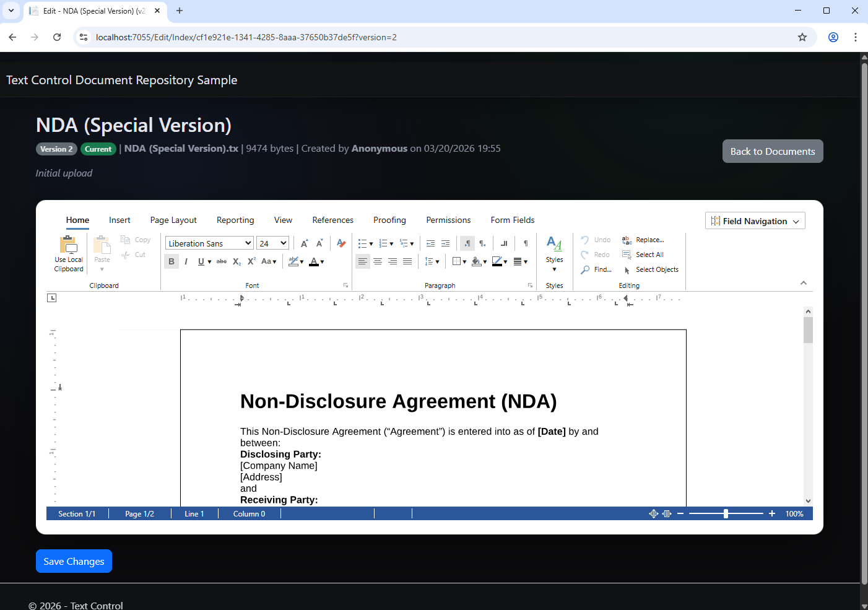The width and height of the screenshot is (868, 610).
Task: Toggle control characters paragraph mark
Action: point(526,243)
